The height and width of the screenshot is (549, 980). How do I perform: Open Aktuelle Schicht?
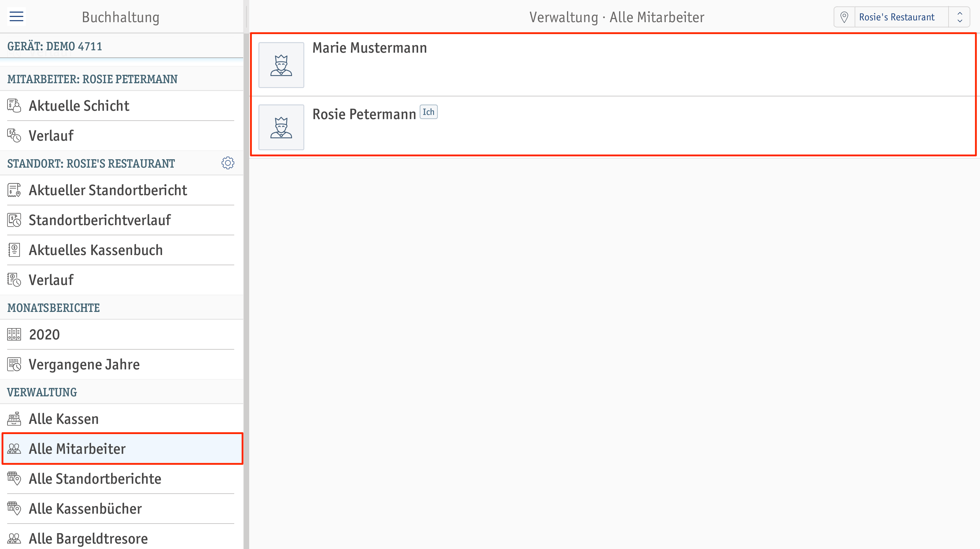pos(121,106)
